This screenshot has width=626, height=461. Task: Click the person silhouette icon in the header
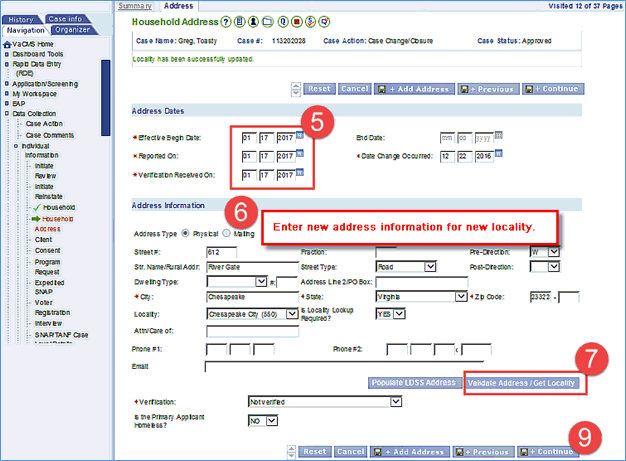254,22
